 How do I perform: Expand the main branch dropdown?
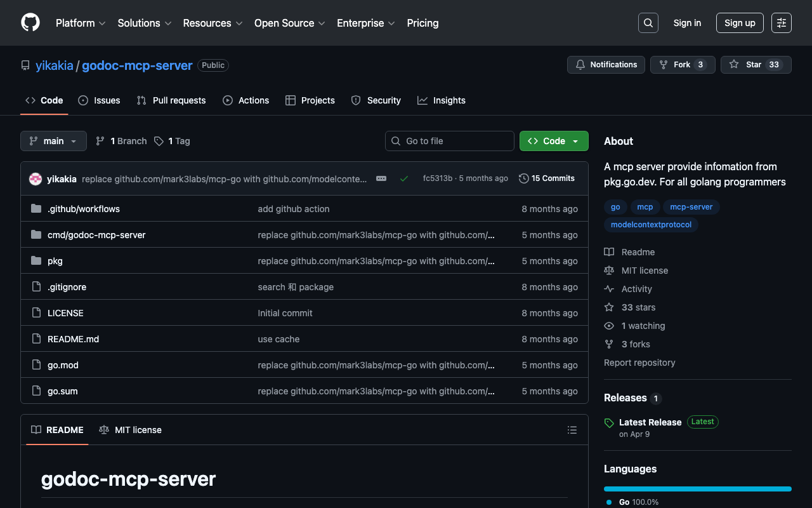53,141
